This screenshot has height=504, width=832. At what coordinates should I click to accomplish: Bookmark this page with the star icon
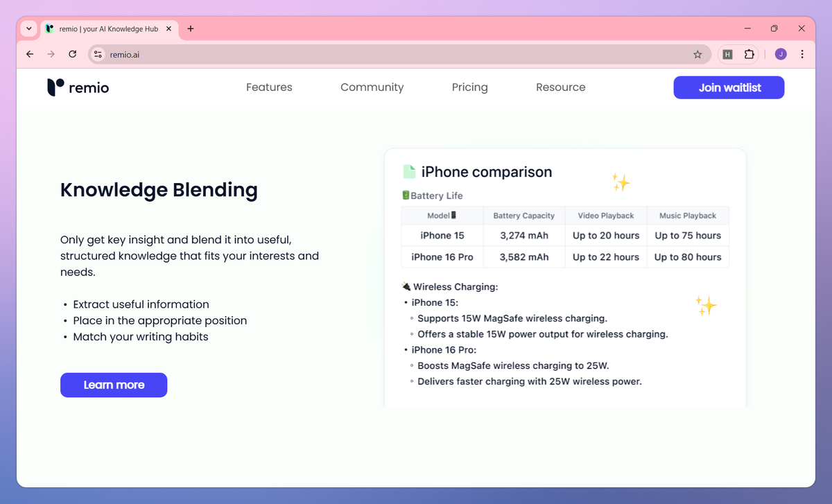(x=697, y=54)
